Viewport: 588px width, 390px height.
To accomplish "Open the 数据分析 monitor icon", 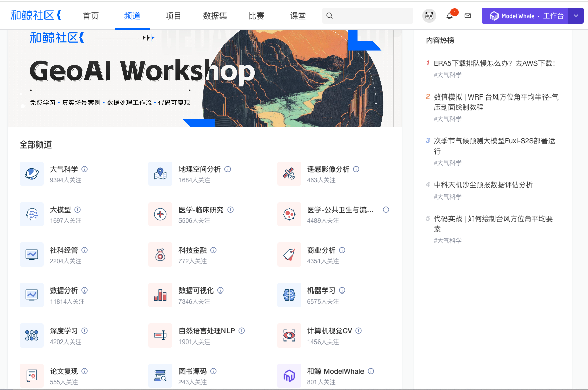I will 32,295.
